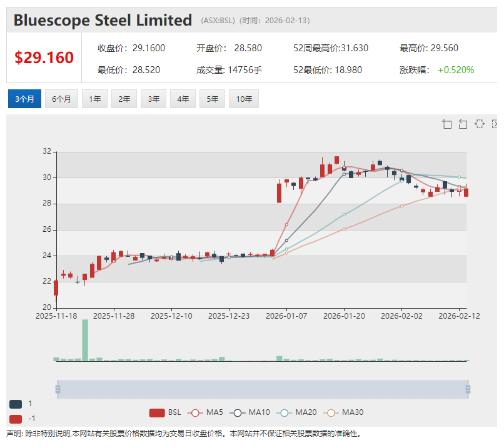Image resolution: width=504 pixels, height=448 pixels.
Task: Click the tallest green volume bar
Action: tap(85, 340)
